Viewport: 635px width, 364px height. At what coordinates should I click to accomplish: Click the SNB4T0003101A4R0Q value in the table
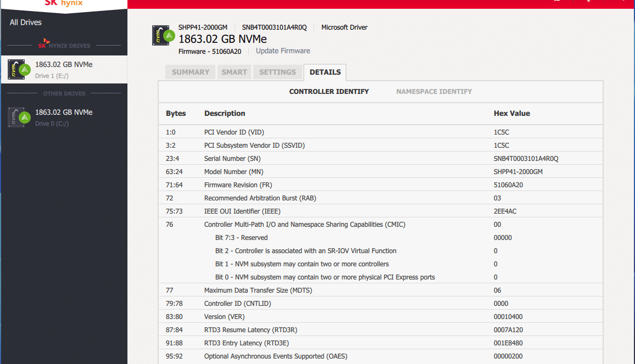526,159
